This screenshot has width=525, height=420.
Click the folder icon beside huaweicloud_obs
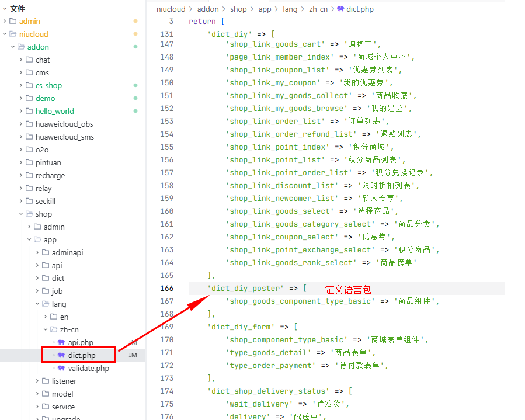pyautogui.click(x=29, y=124)
